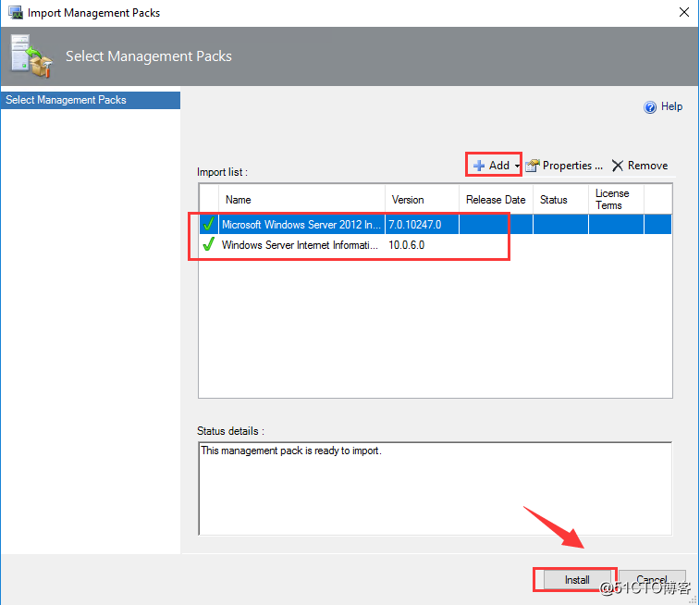Click the window icon in the title bar

pos(16,13)
